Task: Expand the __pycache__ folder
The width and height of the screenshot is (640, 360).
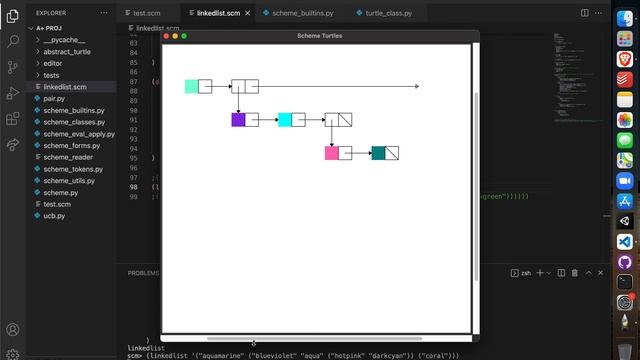Action: (64, 40)
